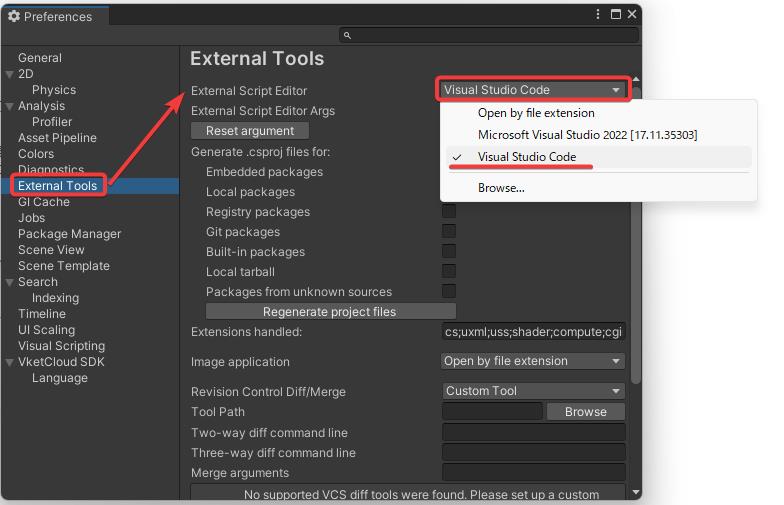Choose Open by file extension entry
The image size is (784, 505).
click(x=536, y=113)
